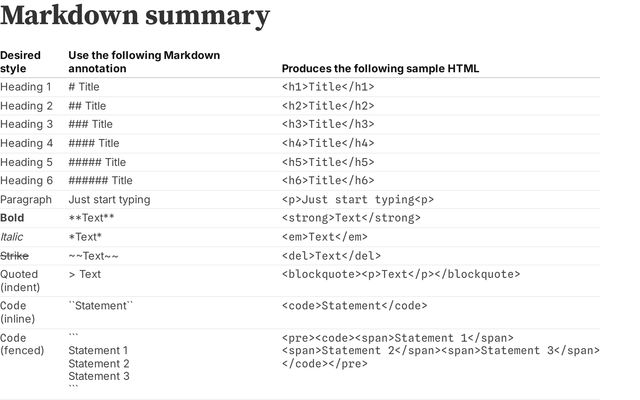Click the "Just start typing" annotation text
640x400 pixels.
(109, 199)
